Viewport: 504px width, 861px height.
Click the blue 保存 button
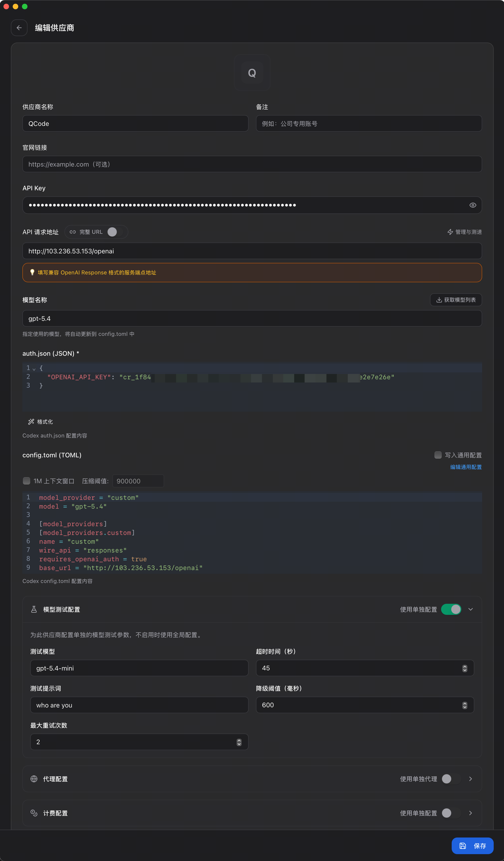pos(472,846)
